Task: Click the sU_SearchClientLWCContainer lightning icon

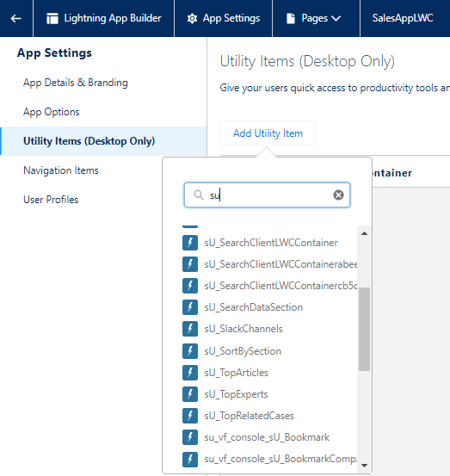Action: (x=190, y=243)
